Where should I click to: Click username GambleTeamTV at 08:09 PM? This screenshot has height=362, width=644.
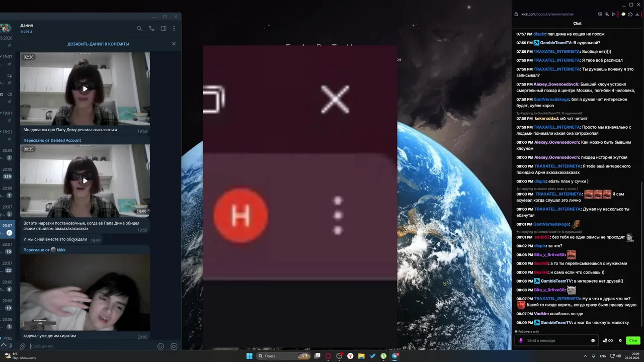(x=556, y=322)
